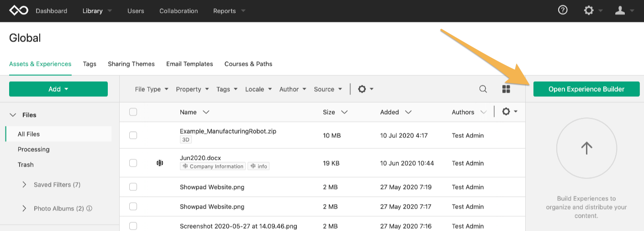Go to Dashboard in top navigation

tap(52, 10)
